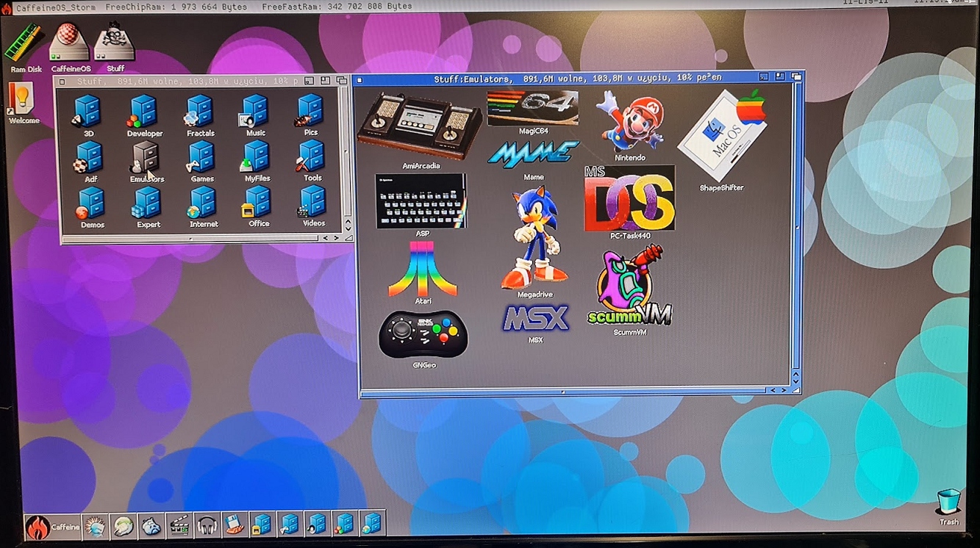Open the Office drawer shortcut in dock
980x548 pixels.
[x=262, y=525]
